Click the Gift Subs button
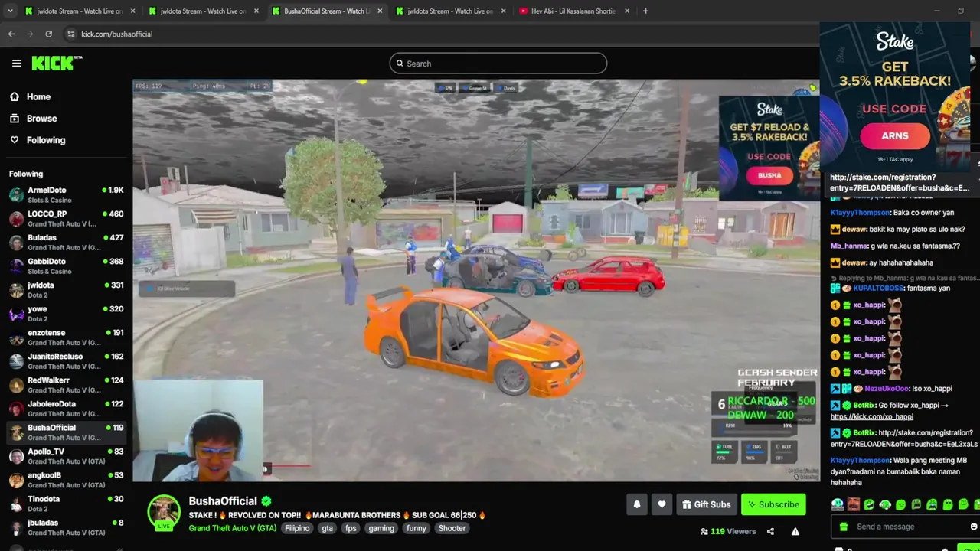Viewport: 980px width, 551px height. [x=706, y=504]
